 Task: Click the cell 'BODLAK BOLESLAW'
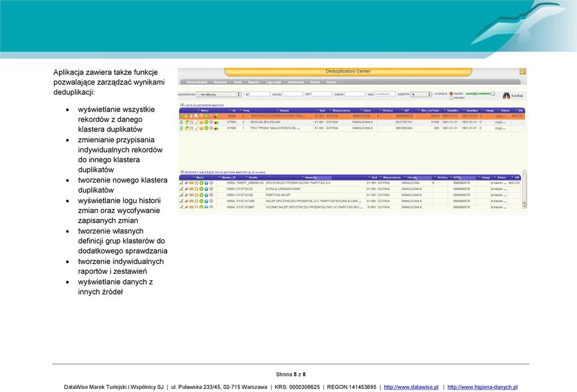coord(265,122)
